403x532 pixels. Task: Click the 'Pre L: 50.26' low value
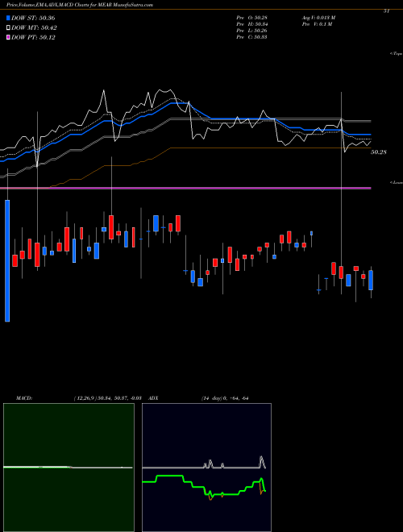(x=252, y=31)
